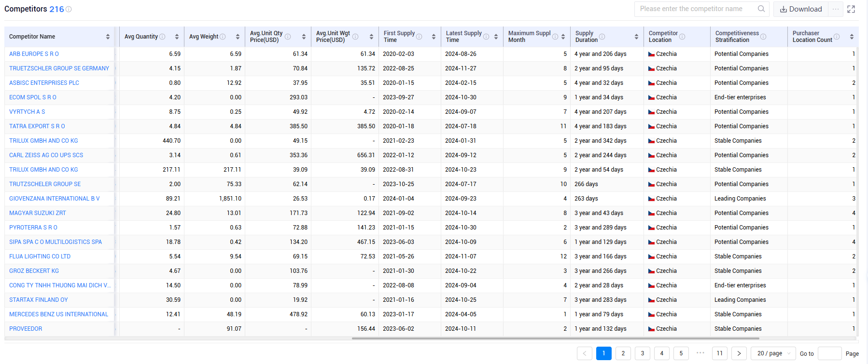The height and width of the screenshot is (364, 868).
Task: Sort by Latest Supply Time column
Action: pyautogui.click(x=496, y=37)
